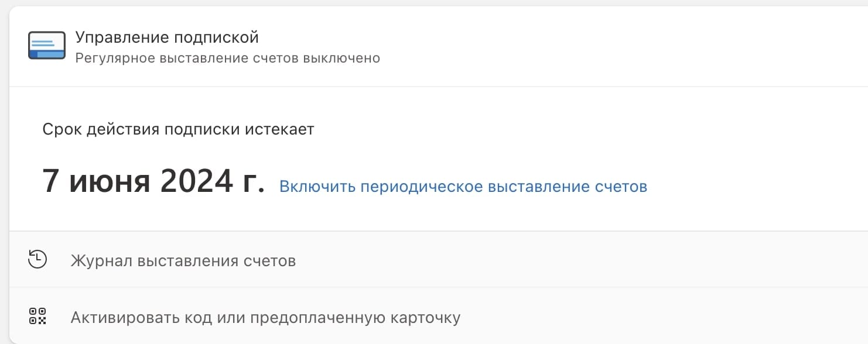Click the "Управление подпиской" heading
The image size is (868, 344).
(167, 38)
